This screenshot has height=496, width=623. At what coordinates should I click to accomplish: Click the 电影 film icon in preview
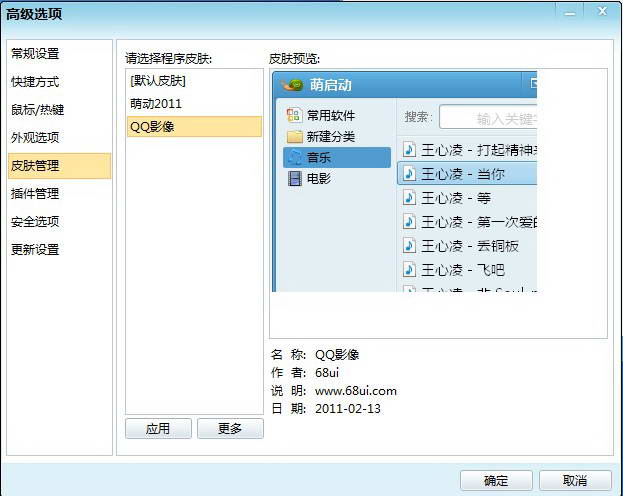click(294, 178)
